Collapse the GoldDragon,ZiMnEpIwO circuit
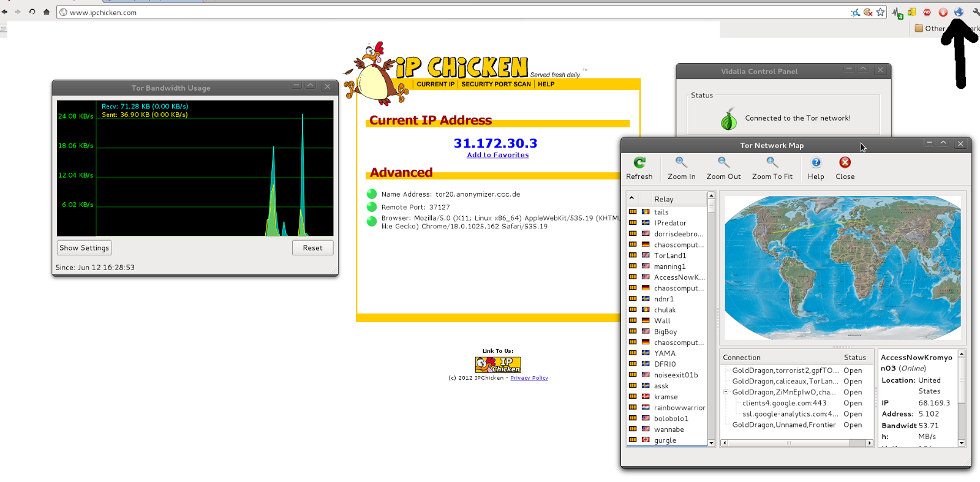This screenshot has height=482, width=980. point(726,392)
